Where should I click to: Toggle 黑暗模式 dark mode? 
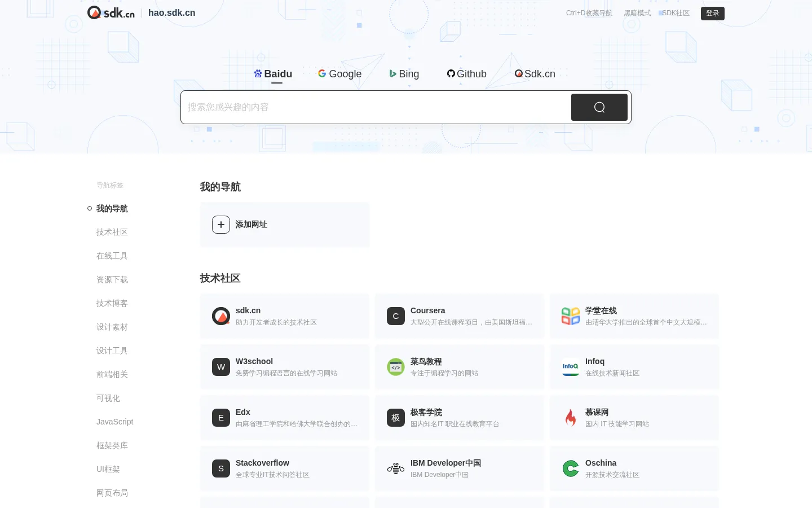click(x=637, y=13)
